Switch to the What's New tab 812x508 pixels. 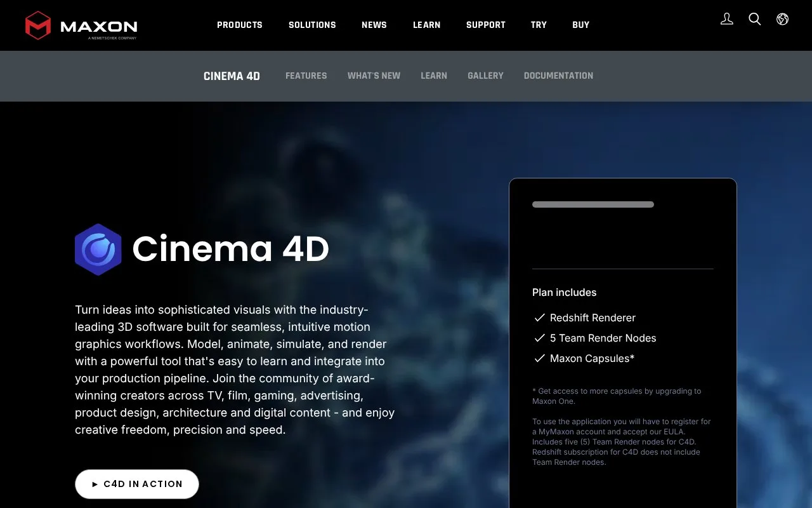click(374, 76)
